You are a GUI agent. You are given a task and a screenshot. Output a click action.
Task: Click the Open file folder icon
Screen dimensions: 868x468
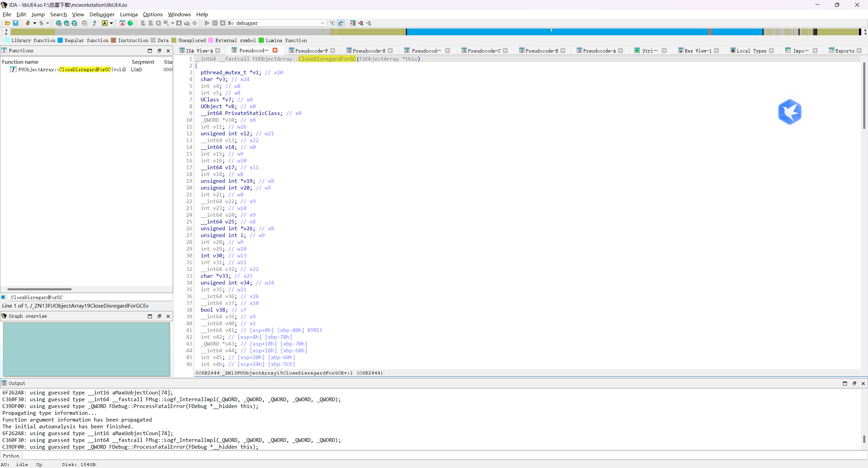pos(7,23)
